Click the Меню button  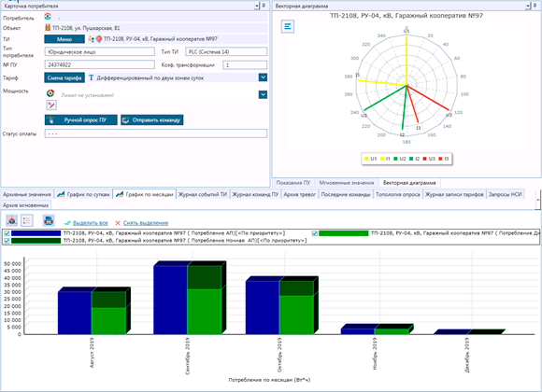point(64,39)
